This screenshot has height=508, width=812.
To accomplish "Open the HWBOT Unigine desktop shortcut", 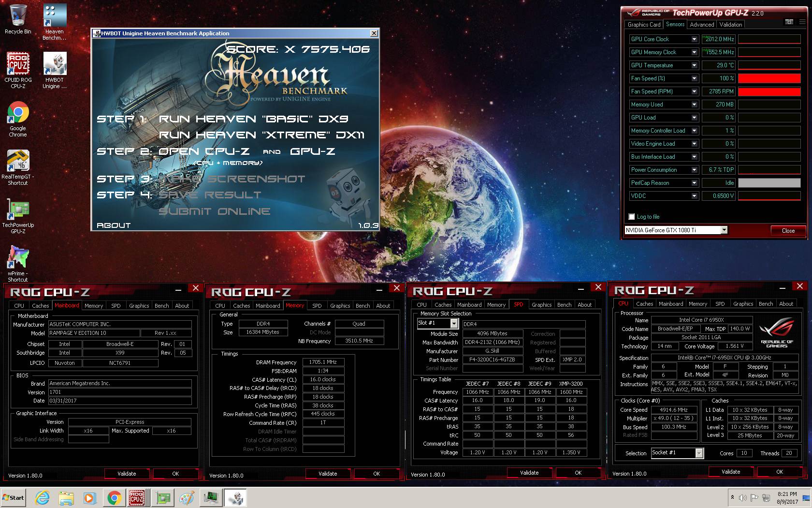I will 55,71.
